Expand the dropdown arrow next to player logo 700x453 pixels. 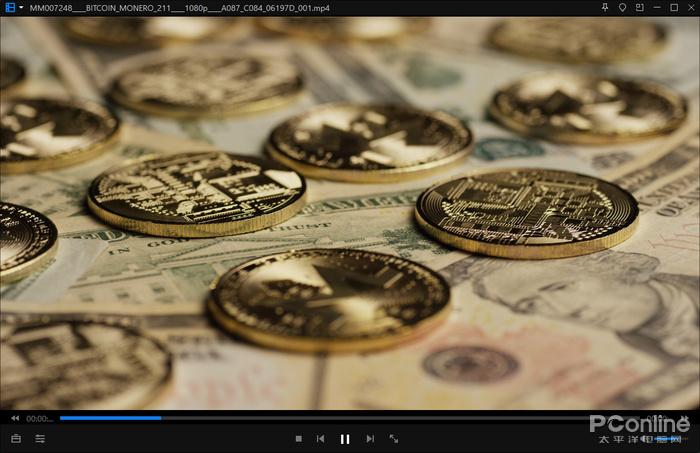point(21,8)
